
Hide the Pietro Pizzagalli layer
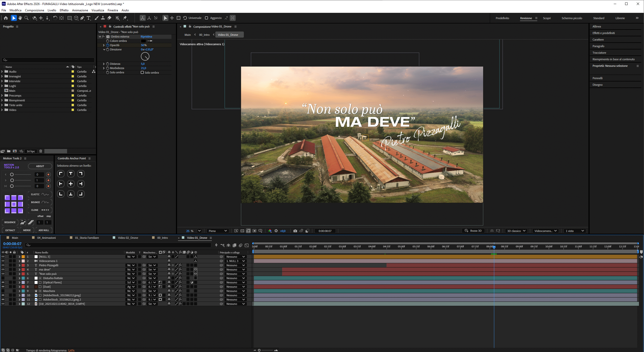tap(3, 265)
